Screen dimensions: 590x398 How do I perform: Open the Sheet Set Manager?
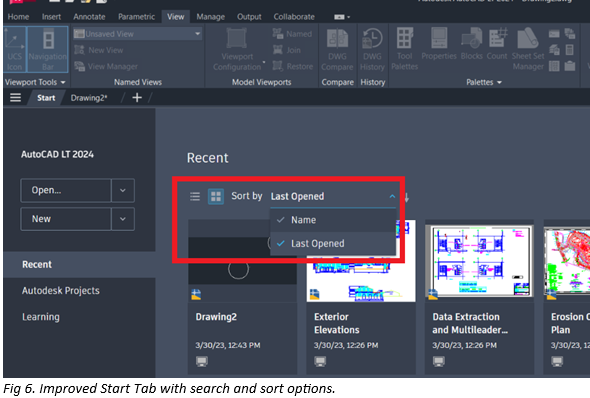pyautogui.click(x=528, y=49)
